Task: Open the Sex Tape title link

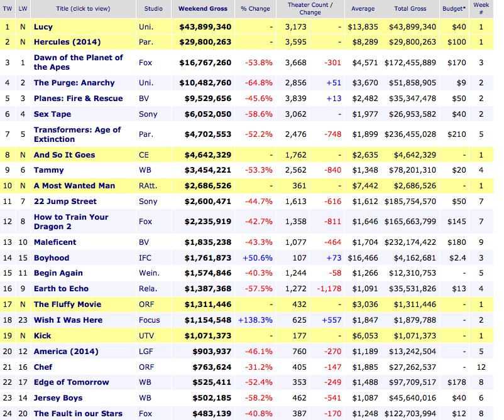Action: tap(52, 114)
